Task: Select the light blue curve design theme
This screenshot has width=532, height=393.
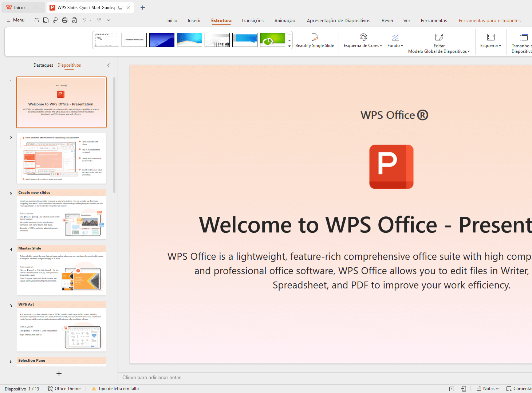Action: pos(190,40)
